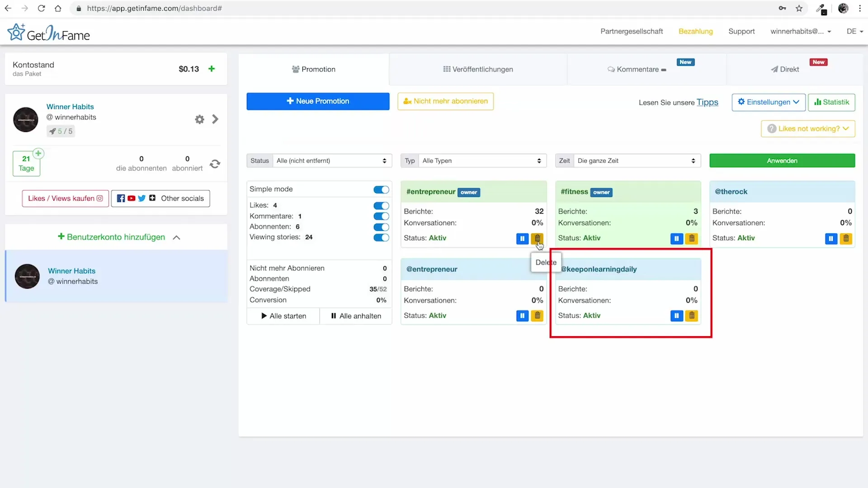
Task: Open Chrome three-dot menu
Action: pos(860,8)
